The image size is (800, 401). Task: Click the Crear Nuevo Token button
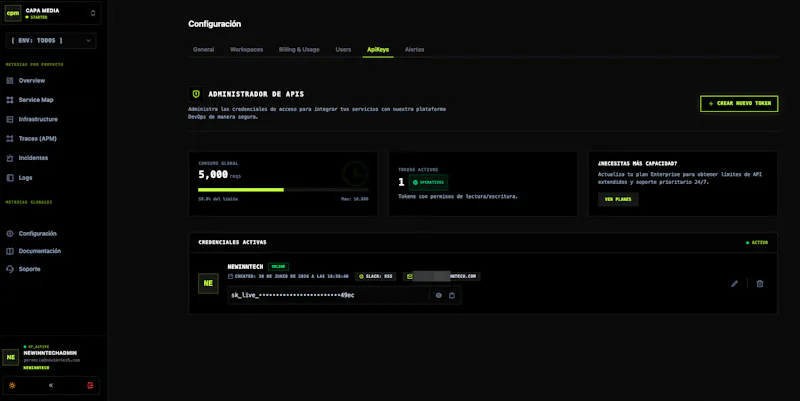pos(739,104)
